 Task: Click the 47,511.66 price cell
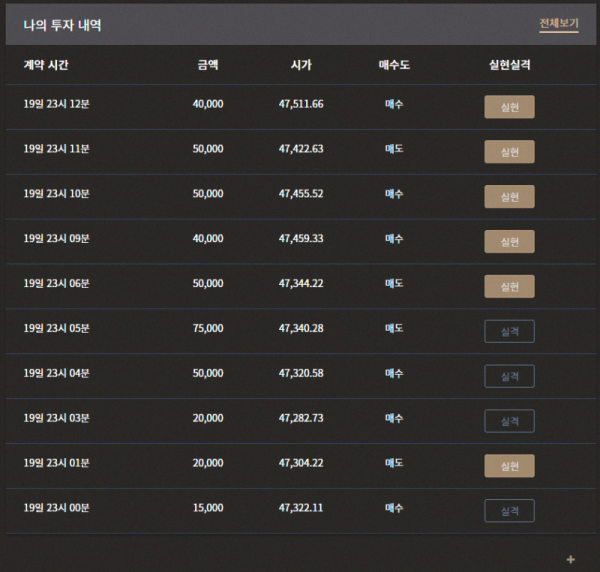point(301,104)
